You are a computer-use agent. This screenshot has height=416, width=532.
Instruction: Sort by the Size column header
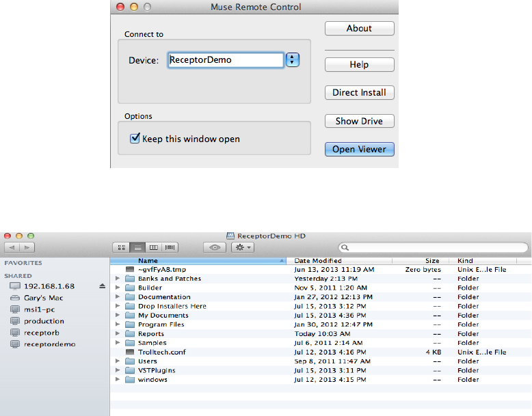point(421,261)
